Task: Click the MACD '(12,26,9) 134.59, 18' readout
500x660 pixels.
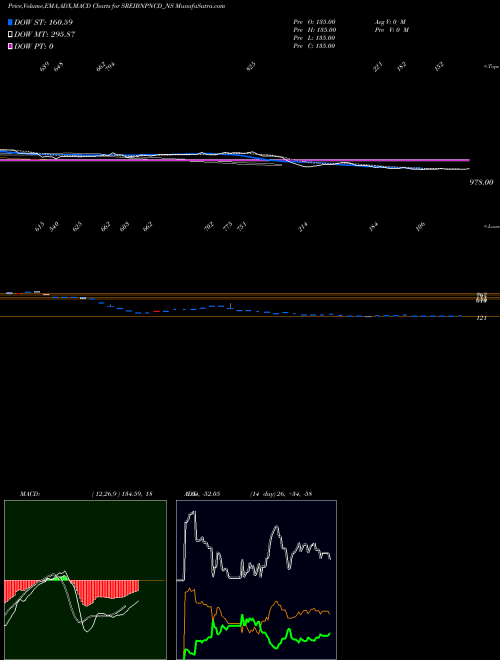Action: coord(122,494)
